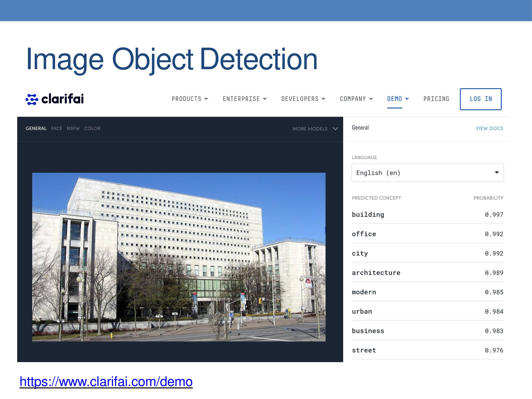The width and height of the screenshot is (532, 399).
Task: Click the building photo in demo
Action: [179, 257]
